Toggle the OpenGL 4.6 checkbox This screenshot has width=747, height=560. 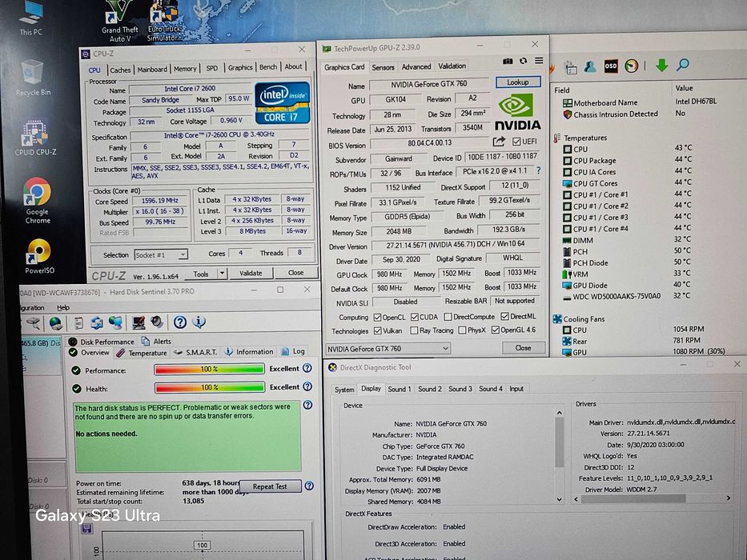496,330
